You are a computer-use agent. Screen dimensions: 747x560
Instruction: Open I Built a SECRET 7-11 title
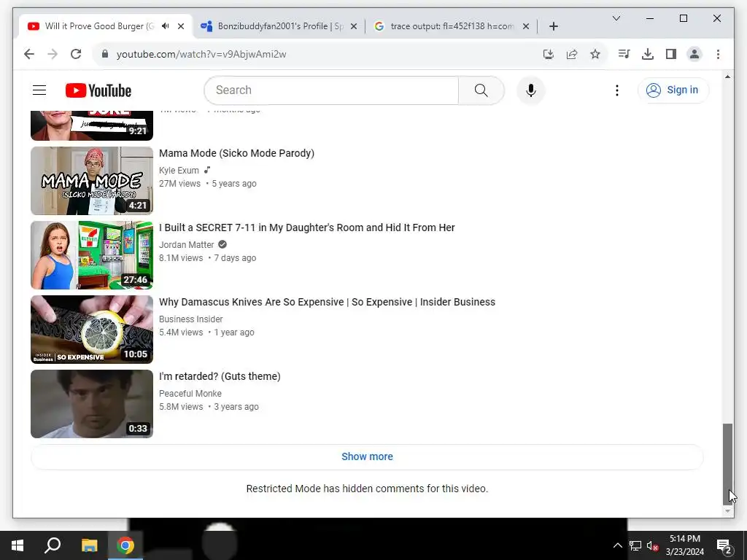click(x=307, y=227)
